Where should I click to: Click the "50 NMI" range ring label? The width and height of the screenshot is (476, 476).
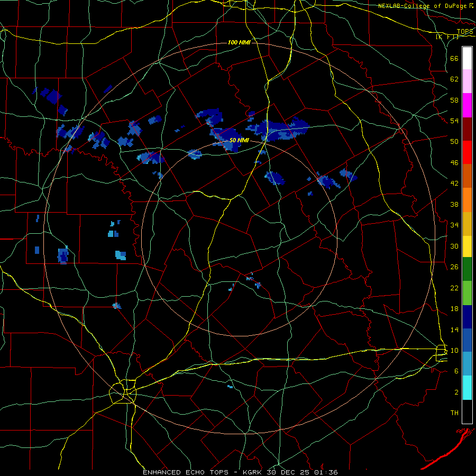(x=239, y=140)
